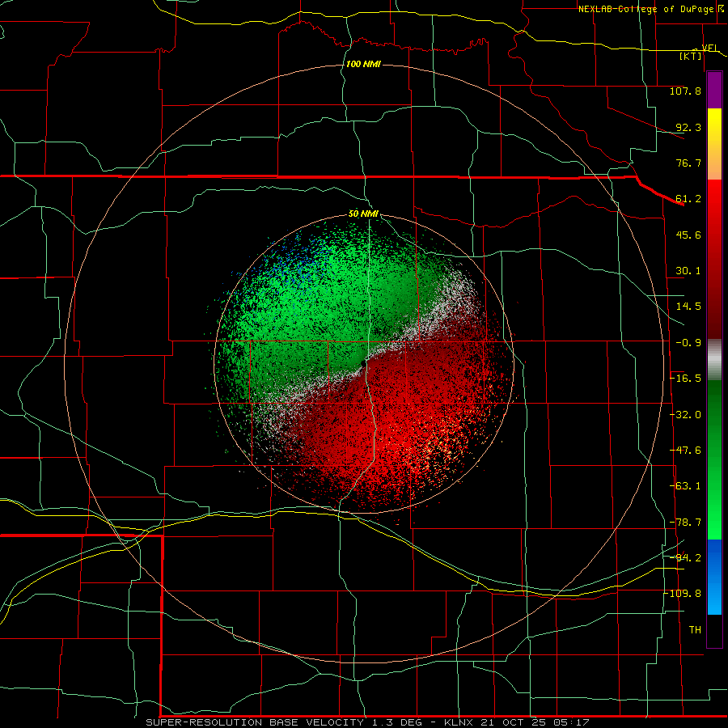Screen dimensions: 728x728
Task: Select the 61.2 legend value
Action: pos(688,199)
